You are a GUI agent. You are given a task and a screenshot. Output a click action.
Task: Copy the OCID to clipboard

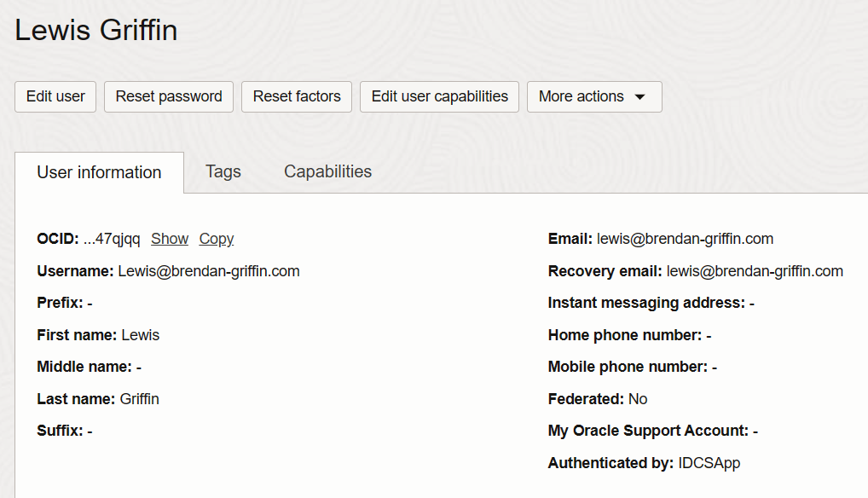coord(217,239)
